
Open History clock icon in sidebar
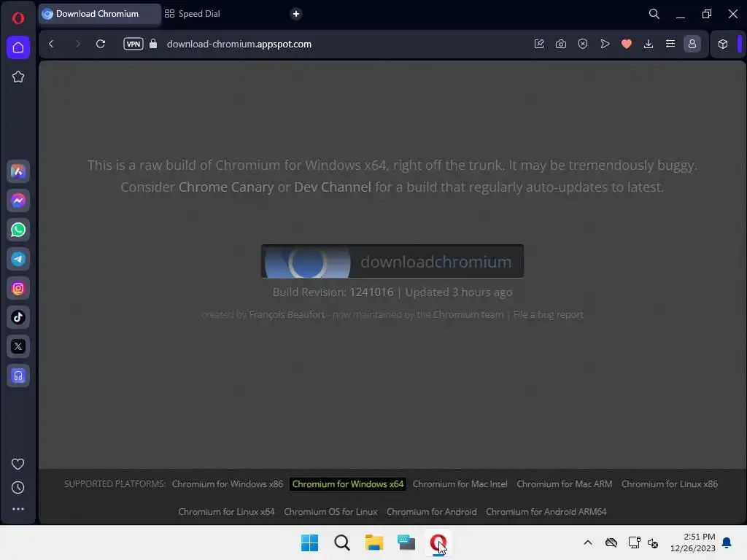[18, 487]
